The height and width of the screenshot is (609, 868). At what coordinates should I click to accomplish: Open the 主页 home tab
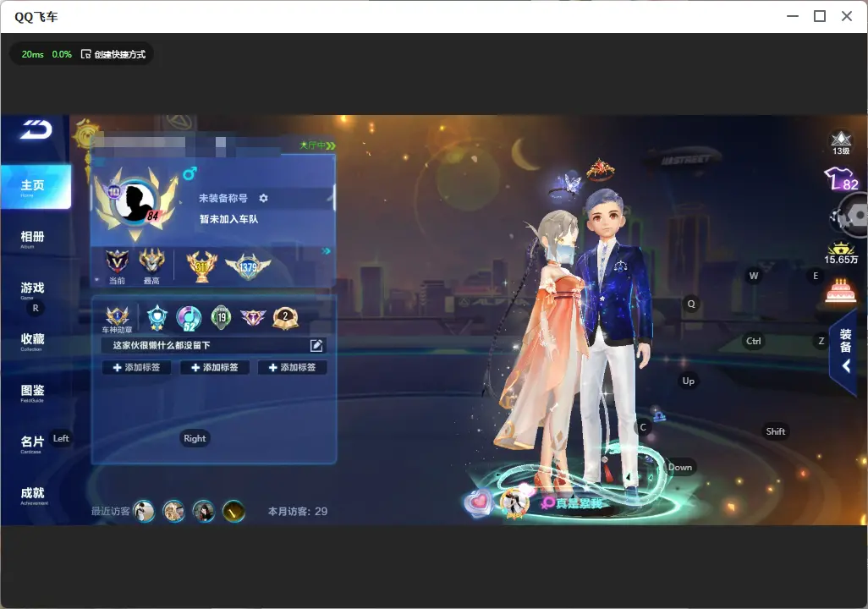[36, 187]
